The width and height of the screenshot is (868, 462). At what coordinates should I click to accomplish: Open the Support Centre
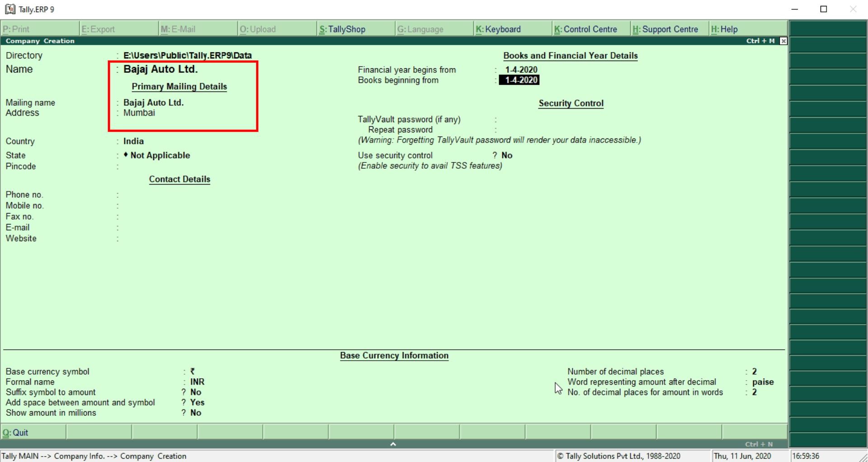(665, 29)
